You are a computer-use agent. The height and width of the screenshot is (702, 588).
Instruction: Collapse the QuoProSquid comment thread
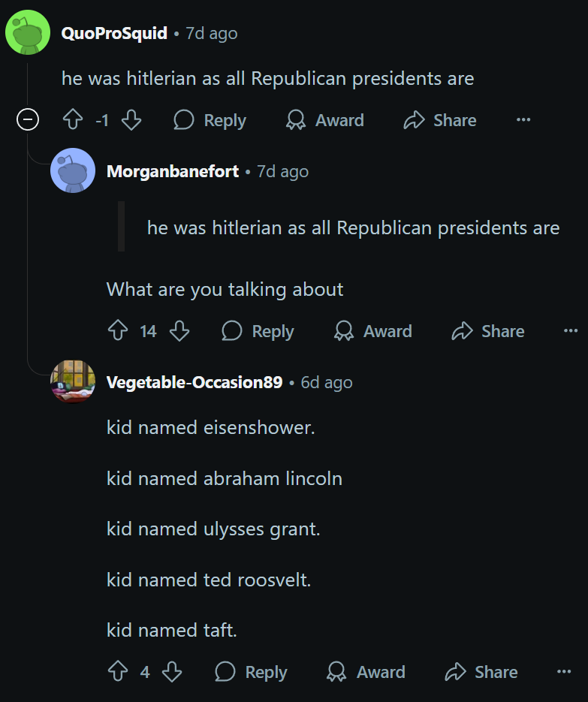pyautogui.click(x=28, y=119)
